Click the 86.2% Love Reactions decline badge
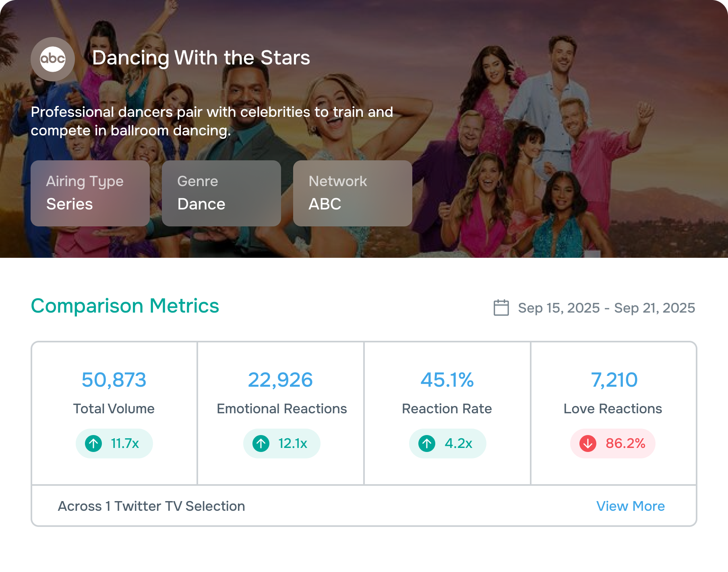728x572 pixels. [613, 444]
